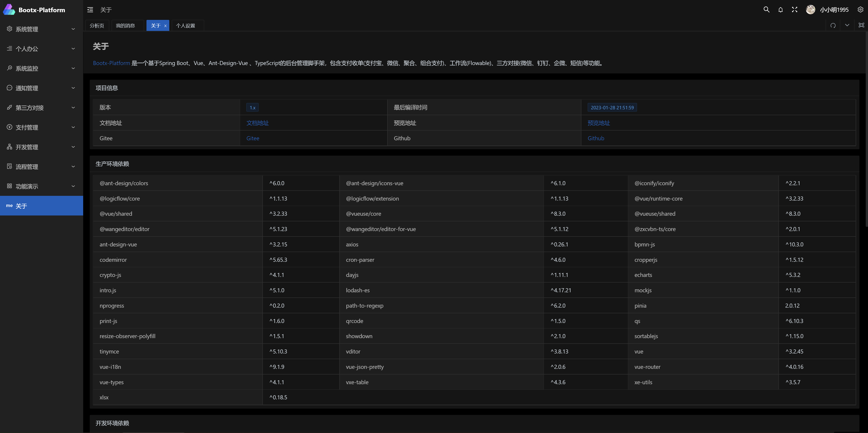Image resolution: width=868 pixels, height=433 pixels.
Task: Switch to the 个人设置 tab
Action: (x=186, y=26)
